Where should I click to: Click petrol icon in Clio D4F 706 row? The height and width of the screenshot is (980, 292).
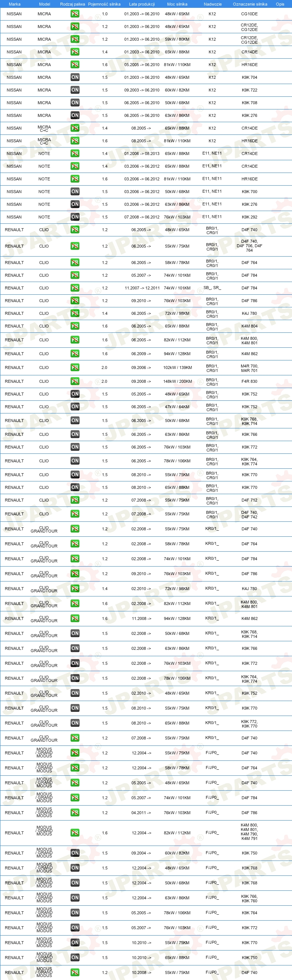pos(75,246)
